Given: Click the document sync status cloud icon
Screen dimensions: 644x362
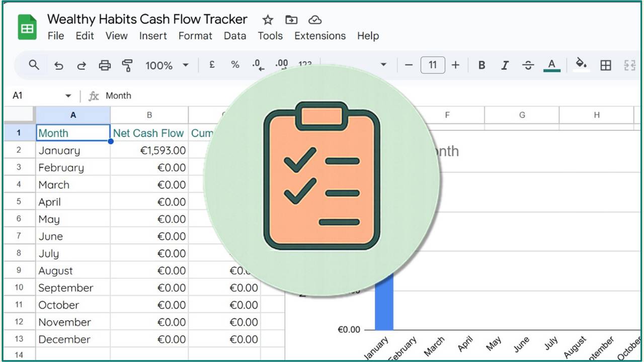Looking at the screenshot, I should point(315,20).
